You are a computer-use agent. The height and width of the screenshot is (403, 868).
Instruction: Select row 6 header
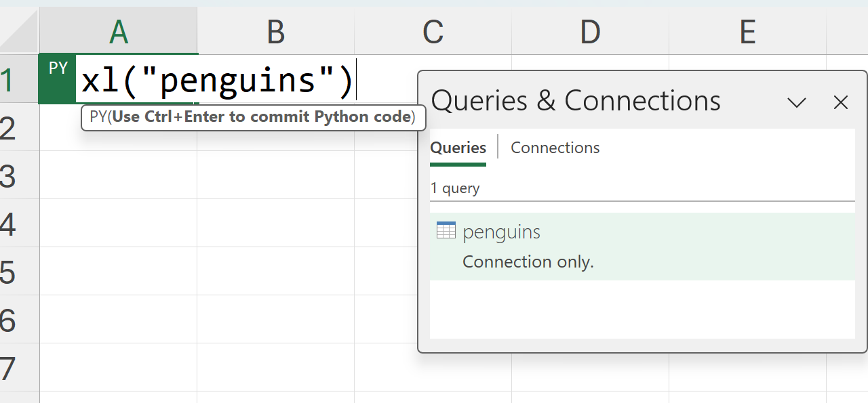[x=9, y=320]
